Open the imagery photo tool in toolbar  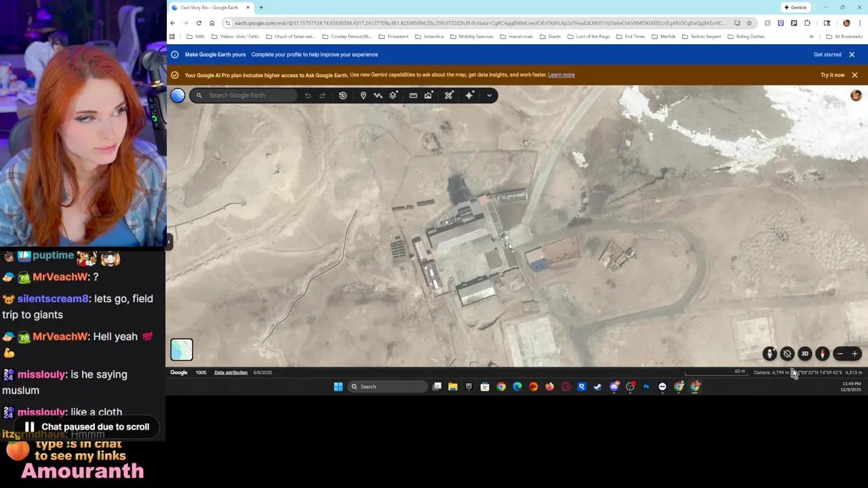(x=428, y=96)
